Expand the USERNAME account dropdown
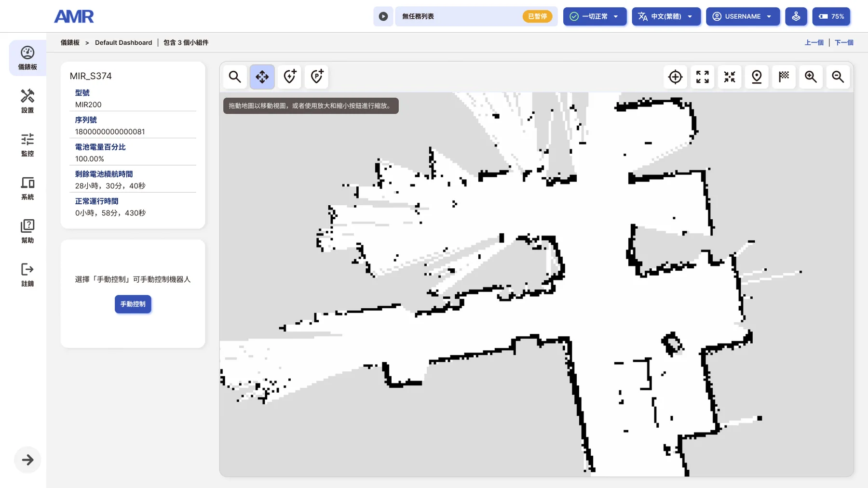The image size is (868, 488). pos(743,16)
